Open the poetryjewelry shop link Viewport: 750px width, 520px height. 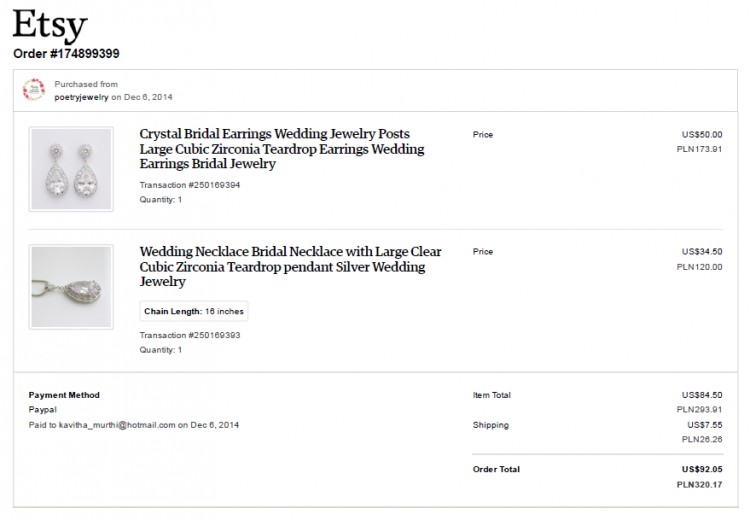click(81, 97)
